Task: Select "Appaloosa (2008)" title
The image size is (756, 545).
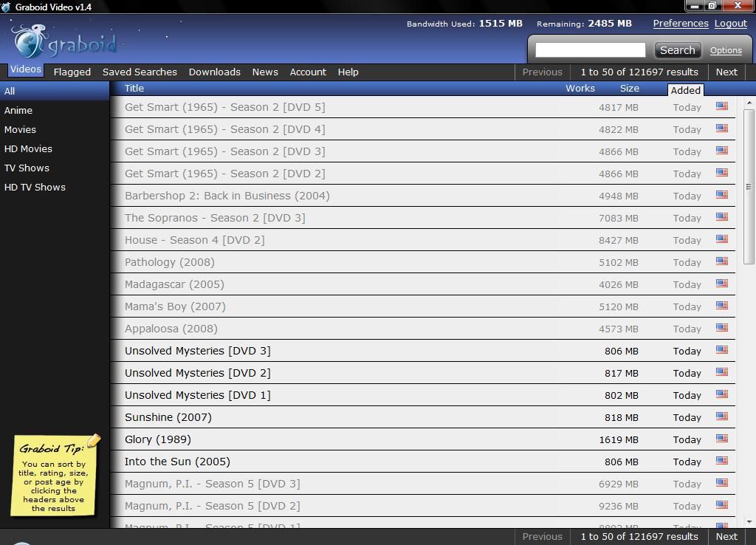Action: click(171, 329)
